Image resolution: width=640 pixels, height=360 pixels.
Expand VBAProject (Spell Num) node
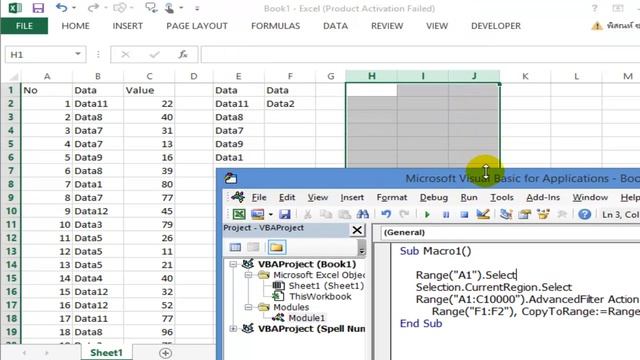[x=233, y=328]
